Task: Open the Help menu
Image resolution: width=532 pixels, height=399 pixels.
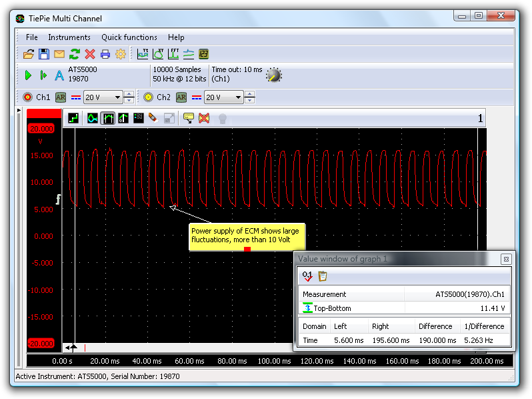Action: pos(176,37)
